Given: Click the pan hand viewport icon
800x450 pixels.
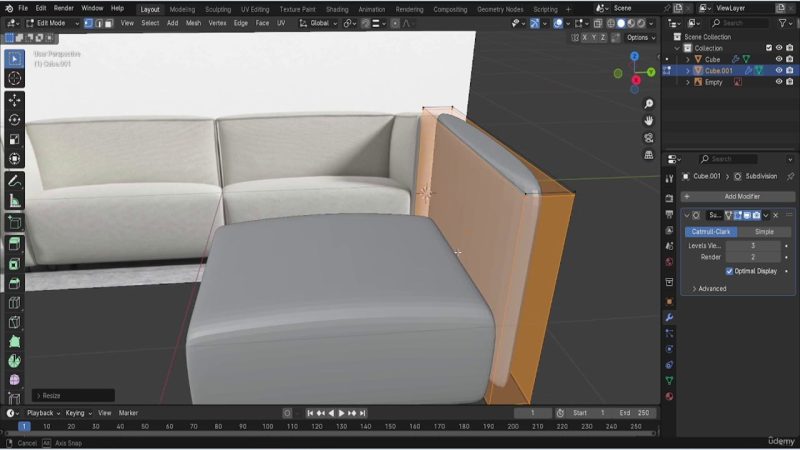Looking at the screenshot, I should 649,121.
